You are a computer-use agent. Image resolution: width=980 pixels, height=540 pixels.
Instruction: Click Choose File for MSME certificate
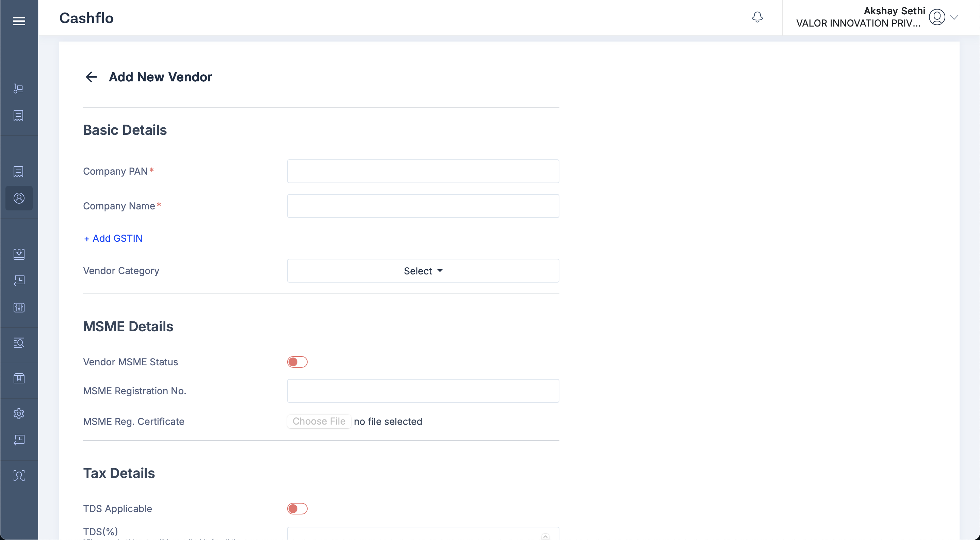click(319, 421)
